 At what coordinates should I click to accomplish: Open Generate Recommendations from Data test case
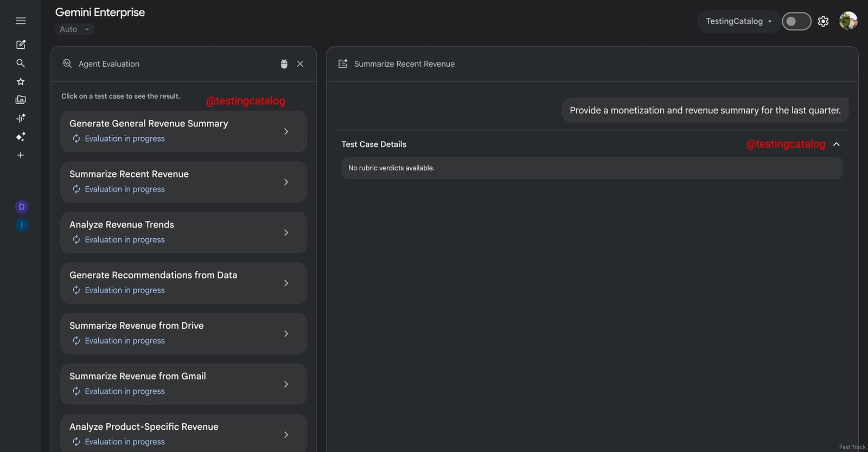[183, 283]
